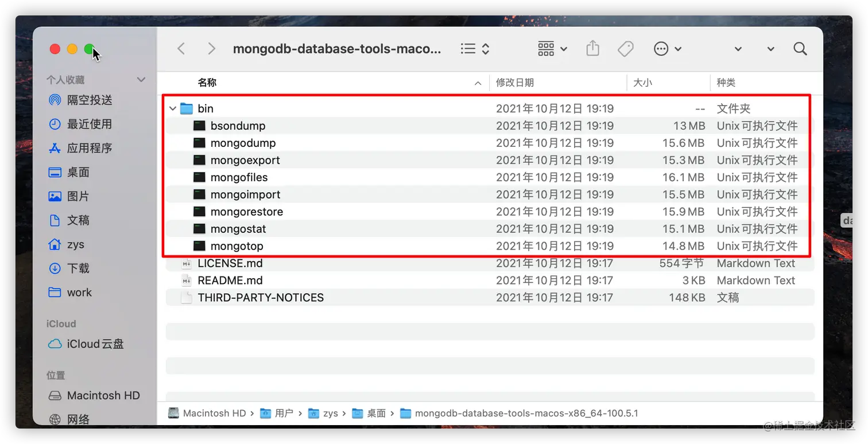
Task: Click 桌面 in the path bar
Action: pos(369,413)
